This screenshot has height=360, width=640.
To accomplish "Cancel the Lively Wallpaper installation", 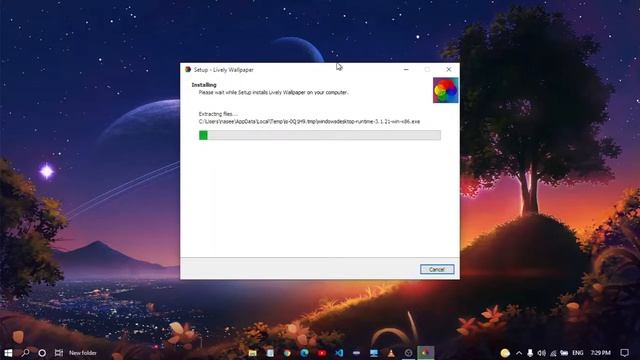I will tap(437, 269).
